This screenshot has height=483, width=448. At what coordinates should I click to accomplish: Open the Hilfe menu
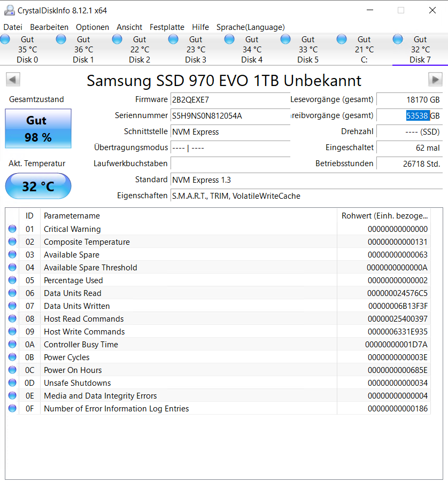click(x=200, y=27)
